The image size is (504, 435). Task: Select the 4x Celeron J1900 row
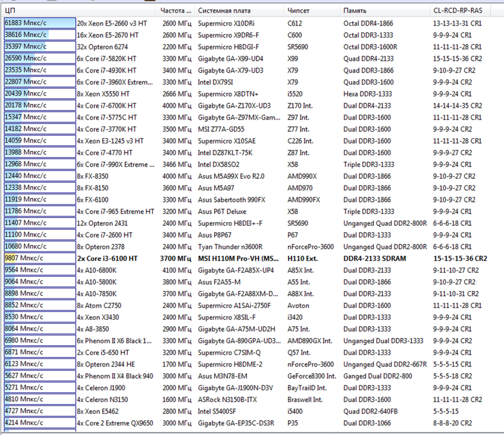click(100, 388)
